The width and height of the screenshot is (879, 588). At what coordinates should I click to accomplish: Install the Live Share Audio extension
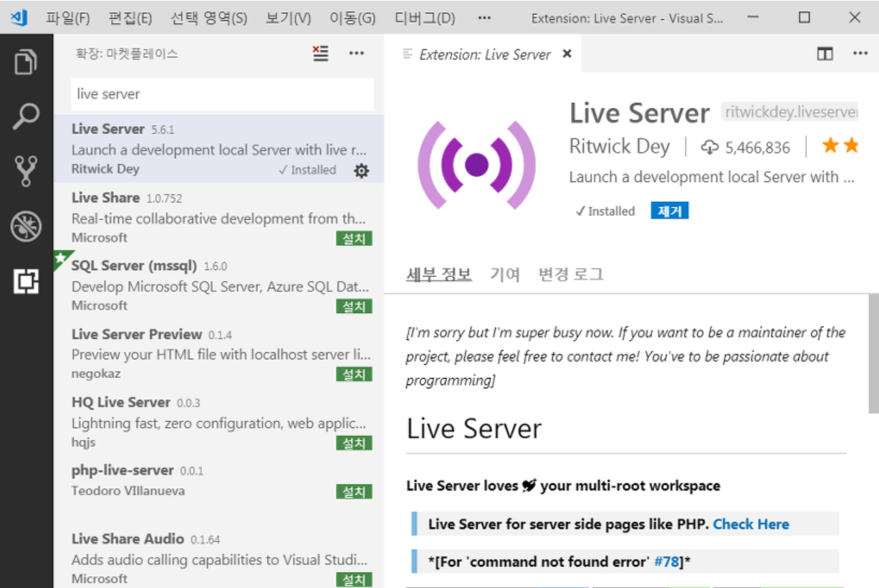(x=354, y=579)
